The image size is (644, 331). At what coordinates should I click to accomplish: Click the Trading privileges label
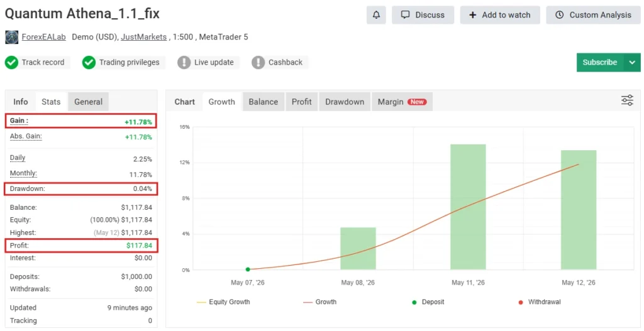click(x=130, y=62)
